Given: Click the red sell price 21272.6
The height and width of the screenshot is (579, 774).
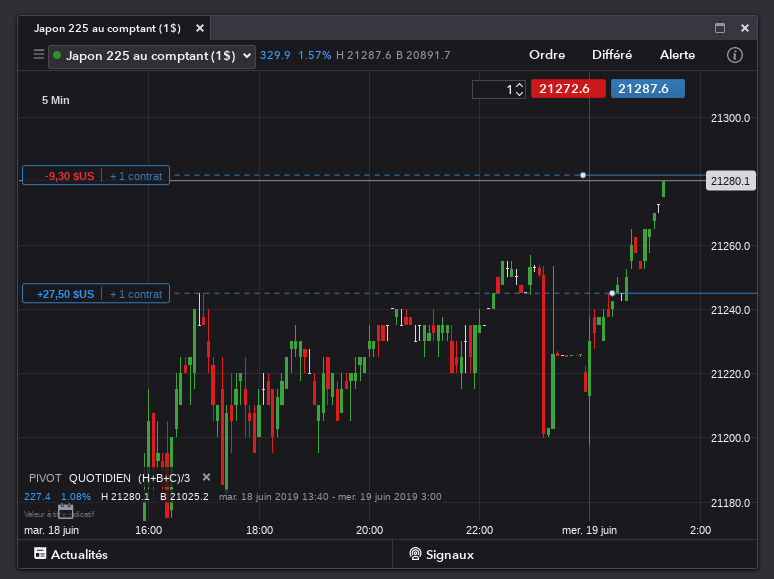Looking at the screenshot, I should pos(568,89).
